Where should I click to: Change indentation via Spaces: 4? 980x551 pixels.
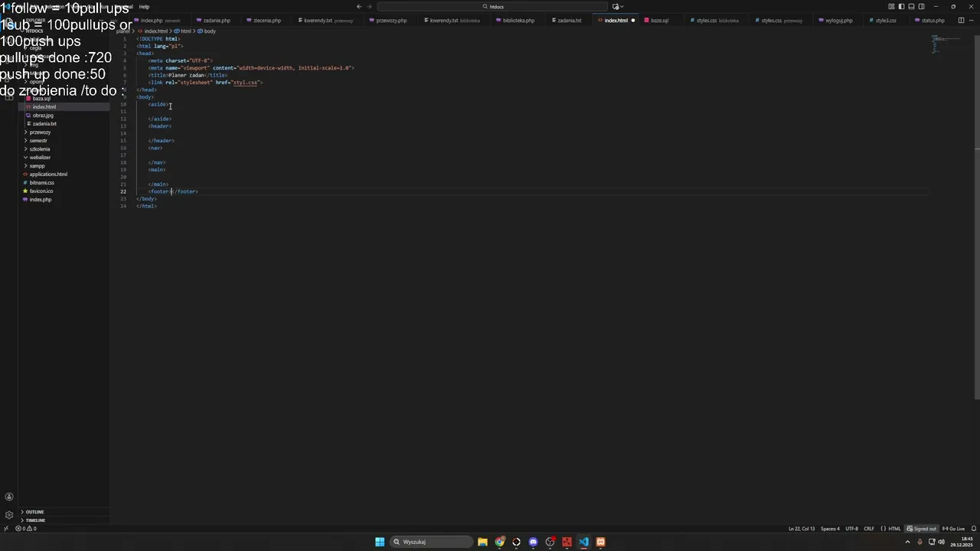(x=830, y=529)
